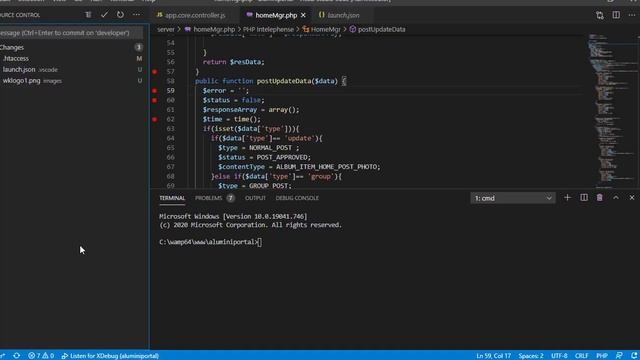Viewport: 640px width, 360px height.
Task: Click the server breadcrumb
Action: tap(166, 29)
